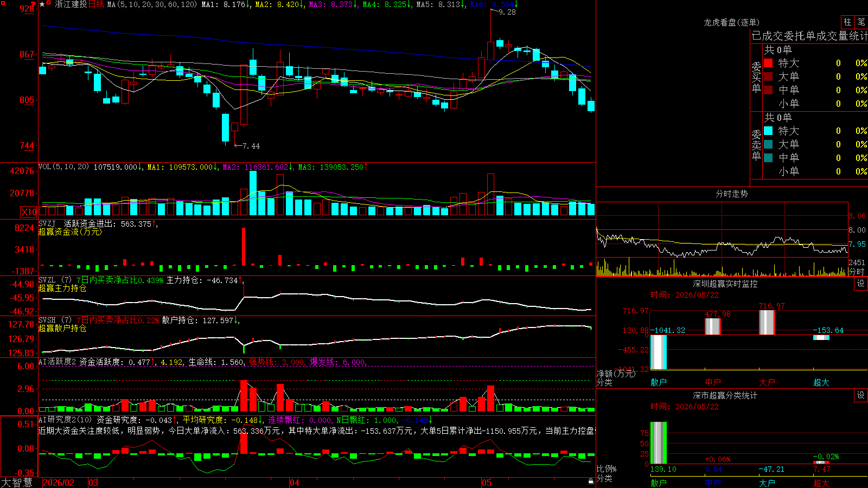Click the 9.28 high price annotation
This screenshot has height=488, width=868.
[507, 12]
